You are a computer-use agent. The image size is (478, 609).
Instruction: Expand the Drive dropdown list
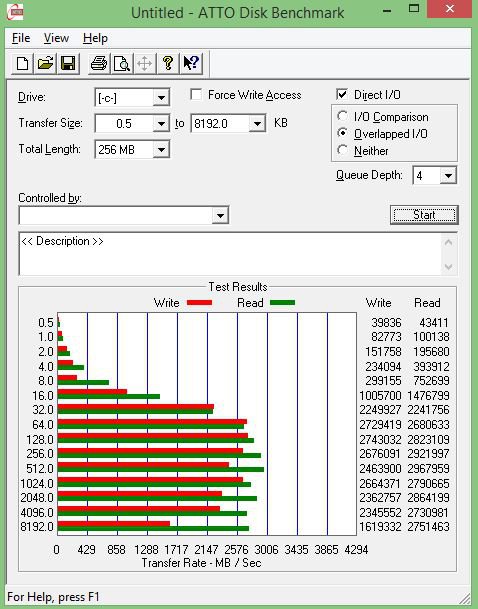click(161, 97)
